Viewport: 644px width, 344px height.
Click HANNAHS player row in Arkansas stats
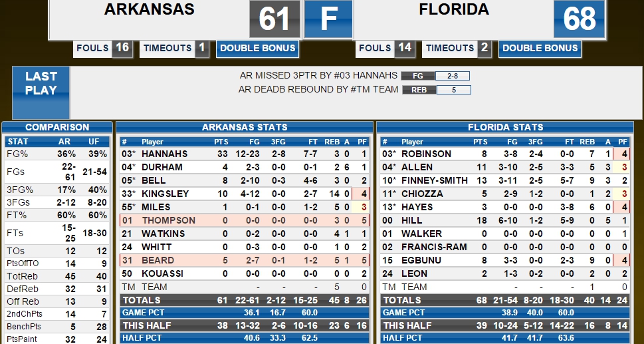tap(245, 154)
